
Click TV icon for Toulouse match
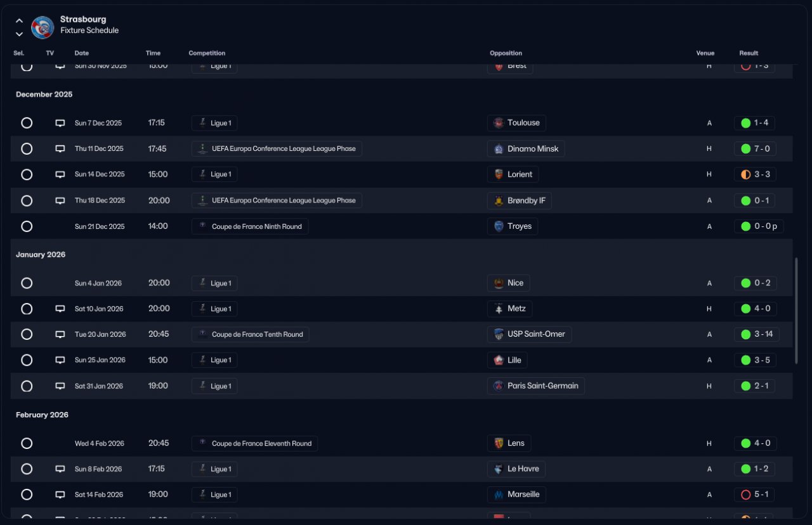tap(60, 123)
